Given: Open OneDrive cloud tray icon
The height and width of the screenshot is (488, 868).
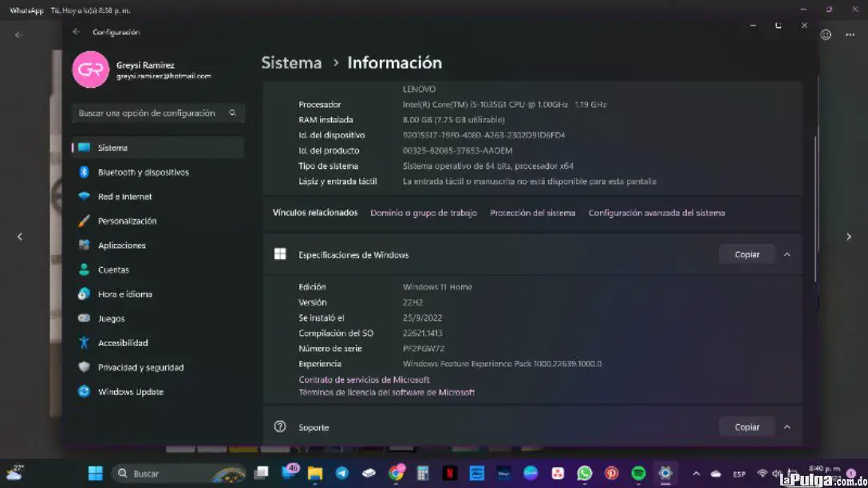Looking at the screenshot, I should pyautogui.click(x=716, y=474).
